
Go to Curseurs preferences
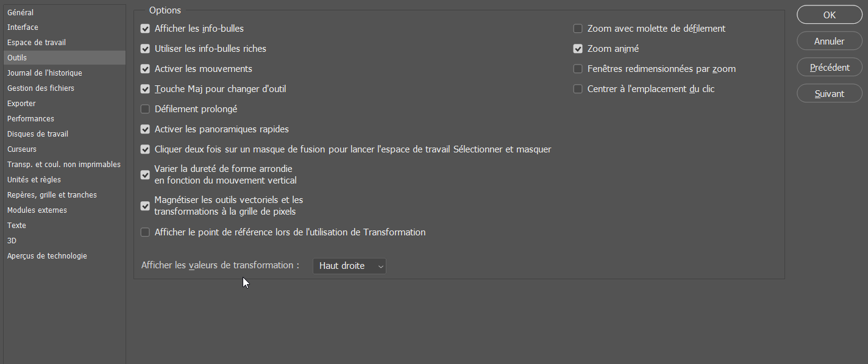click(x=22, y=149)
